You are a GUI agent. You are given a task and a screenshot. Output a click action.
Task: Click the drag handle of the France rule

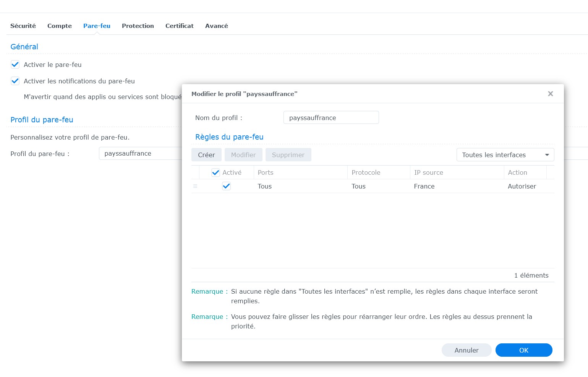coord(195,186)
